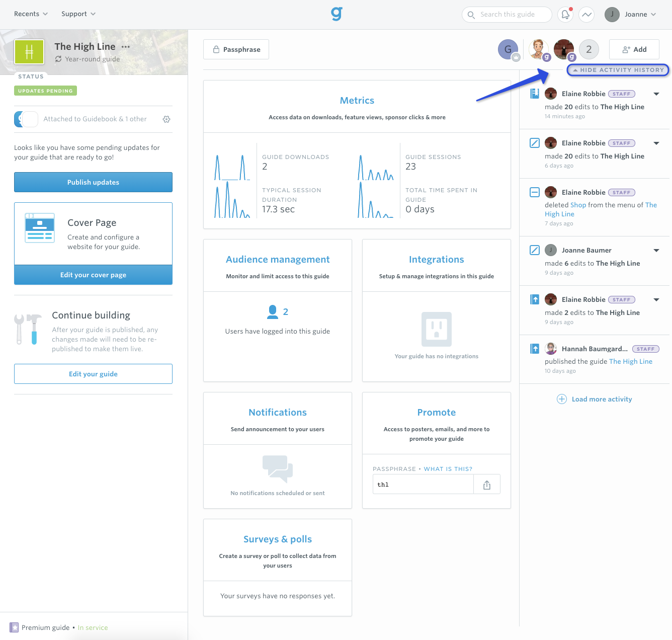Click the In service status text
672x640 pixels.
click(93, 627)
